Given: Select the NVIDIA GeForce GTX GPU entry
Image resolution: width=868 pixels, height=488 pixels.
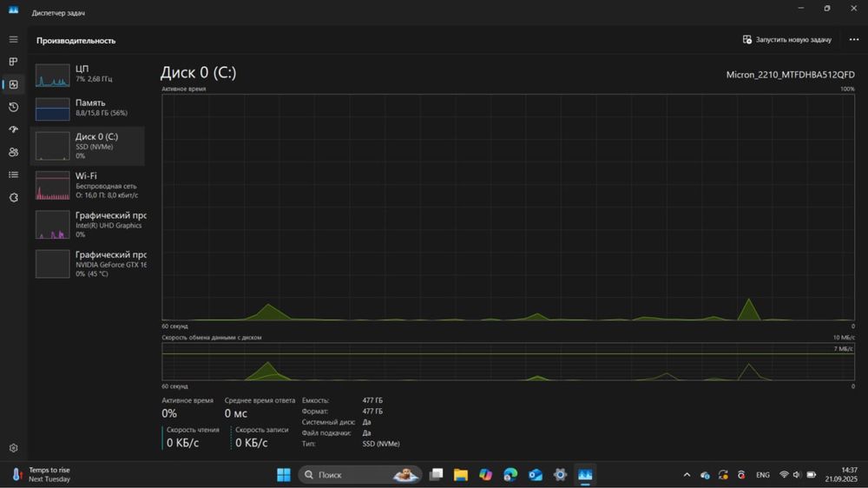Looking at the screenshot, I should tap(88, 264).
